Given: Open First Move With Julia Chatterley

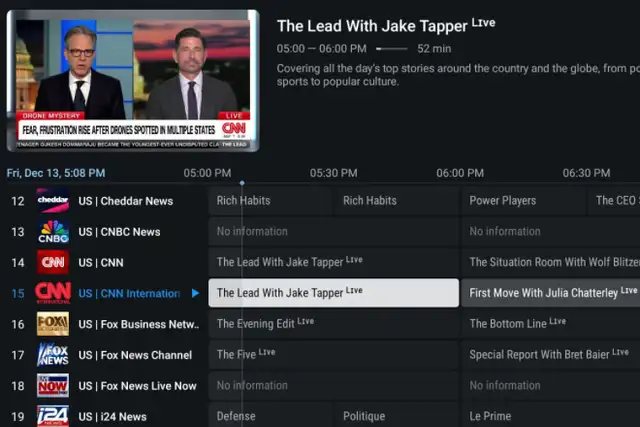Looking at the screenshot, I should (x=551, y=293).
